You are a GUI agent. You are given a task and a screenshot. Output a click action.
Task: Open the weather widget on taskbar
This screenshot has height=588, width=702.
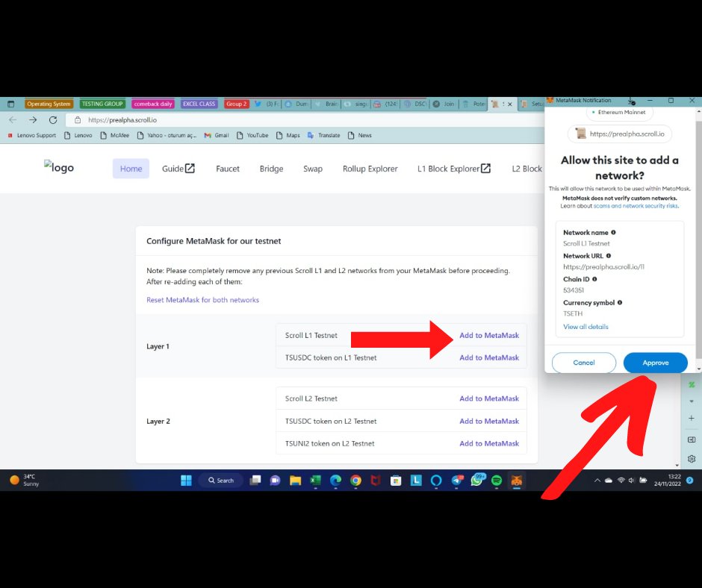(x=25, y=480)
